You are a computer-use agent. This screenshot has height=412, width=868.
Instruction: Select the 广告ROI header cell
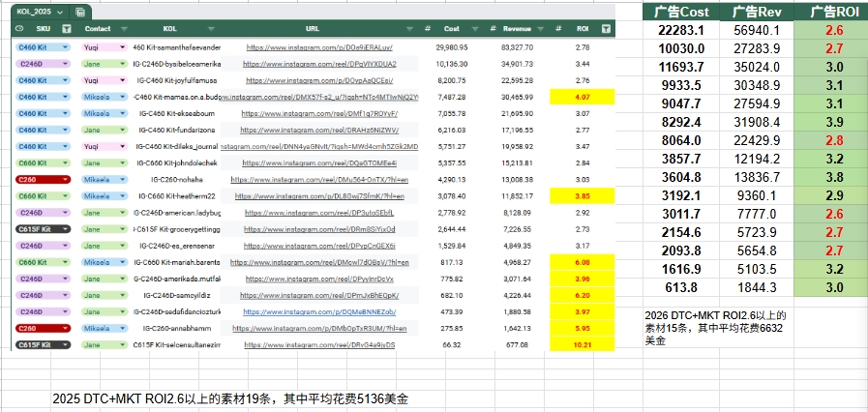[x=831, y=12]
